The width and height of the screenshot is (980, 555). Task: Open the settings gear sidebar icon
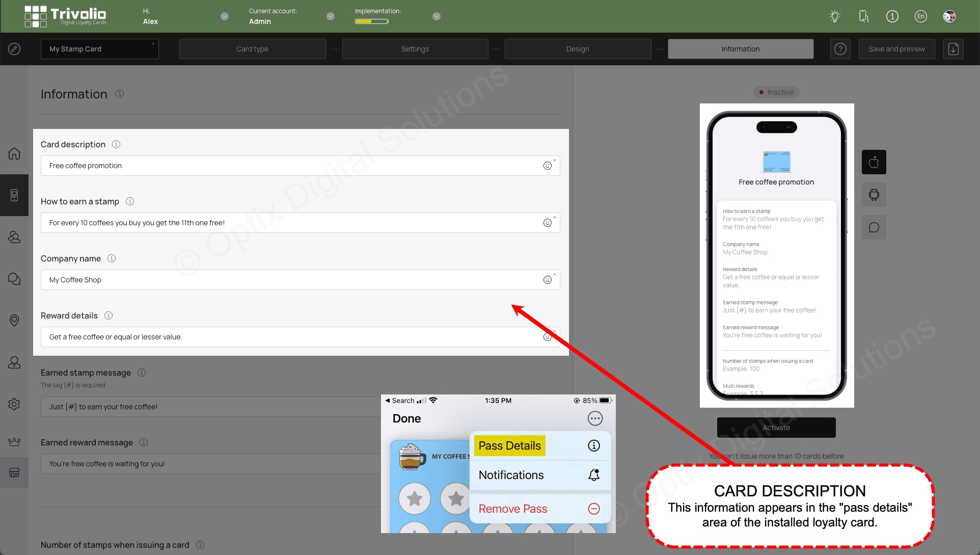click(14, 404)
